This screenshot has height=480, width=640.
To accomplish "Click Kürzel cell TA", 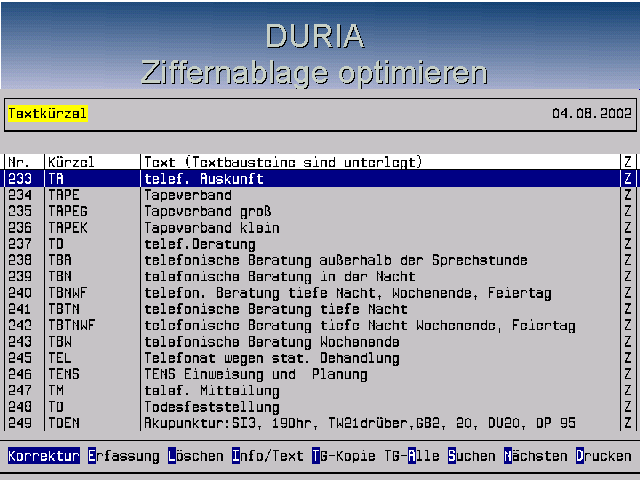I will click(56, 178).
